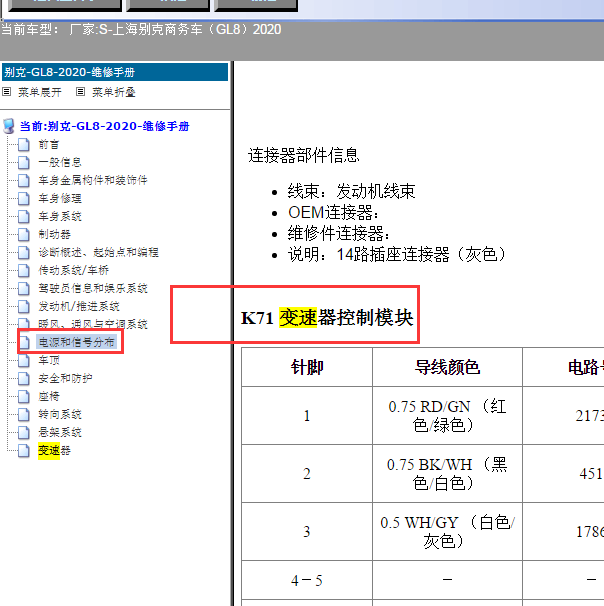
Task: Click the page icon next to 车身系统
Action: [24, 216]
